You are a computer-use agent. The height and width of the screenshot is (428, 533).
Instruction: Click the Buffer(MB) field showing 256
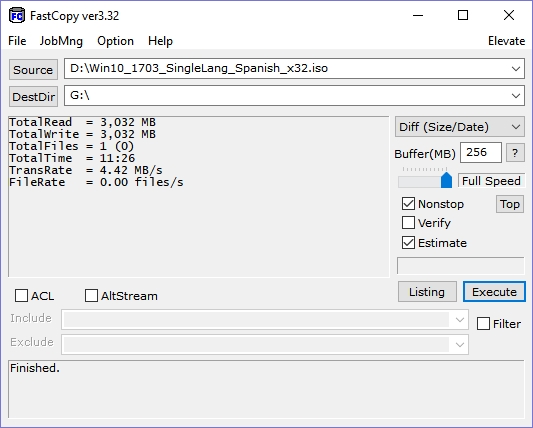coord(481,153)
